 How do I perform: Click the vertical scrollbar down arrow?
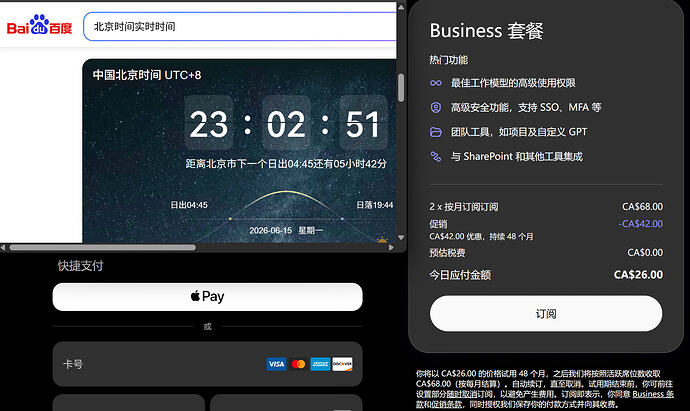pos(401,238)
